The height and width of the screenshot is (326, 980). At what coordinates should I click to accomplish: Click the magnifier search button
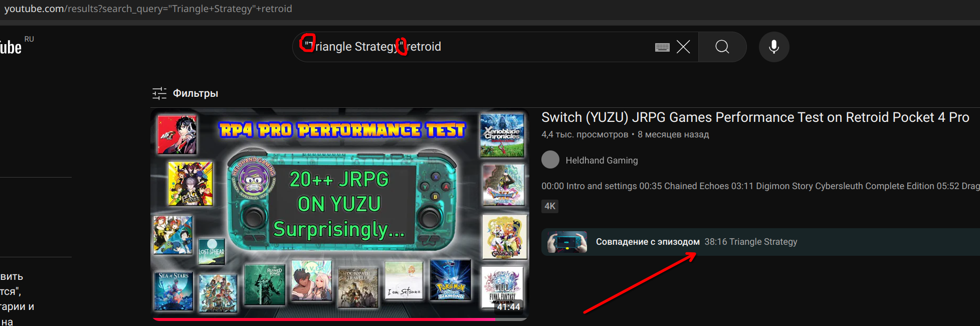(x=722, y=47)
